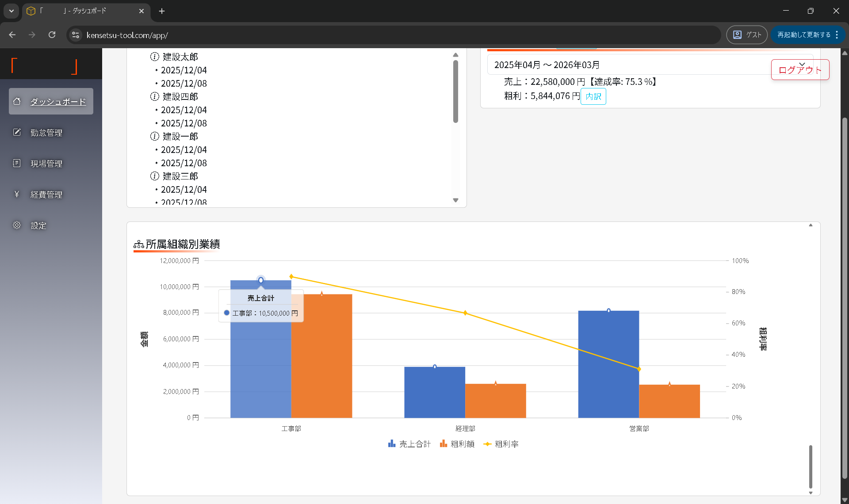Click the ログアウト button
849x504 pixels.
800,69
